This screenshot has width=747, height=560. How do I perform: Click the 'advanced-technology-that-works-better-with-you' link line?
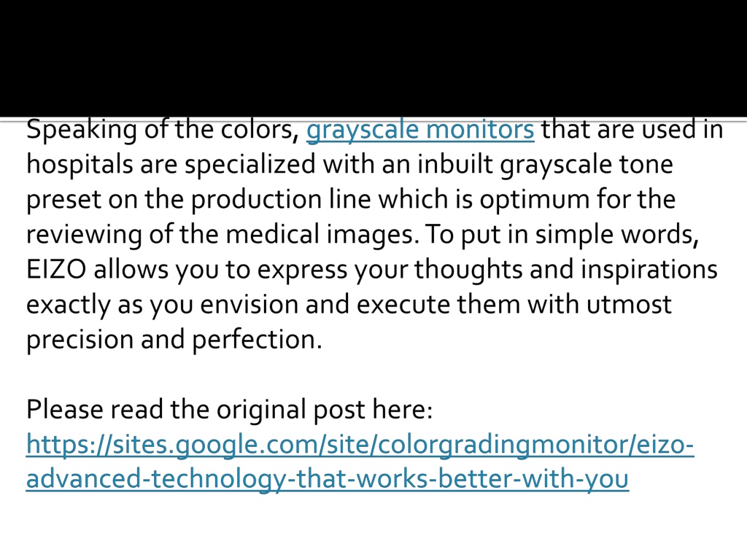pos(328,480)
